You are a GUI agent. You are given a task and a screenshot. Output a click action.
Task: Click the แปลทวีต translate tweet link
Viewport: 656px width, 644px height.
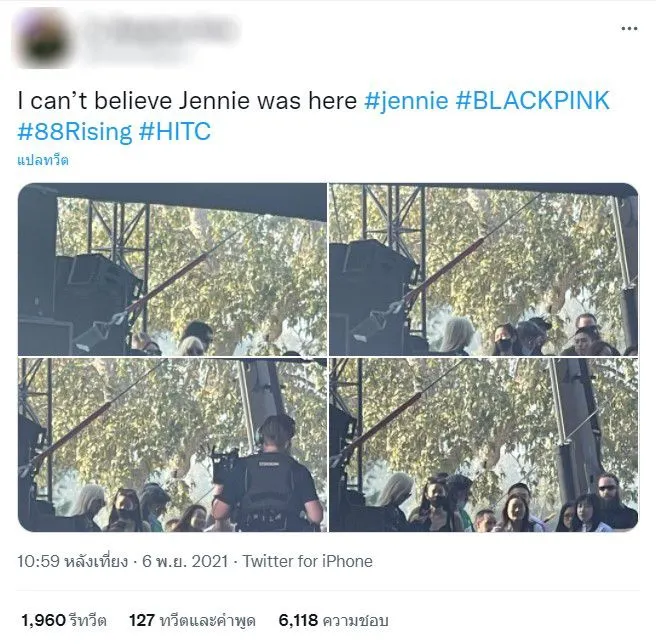(43, 160)
